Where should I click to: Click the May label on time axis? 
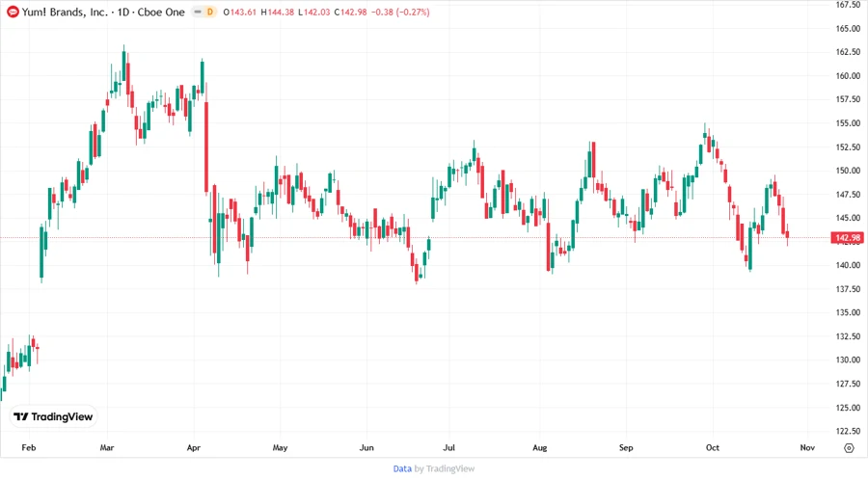pyautogui.click(x=280, y=447)
